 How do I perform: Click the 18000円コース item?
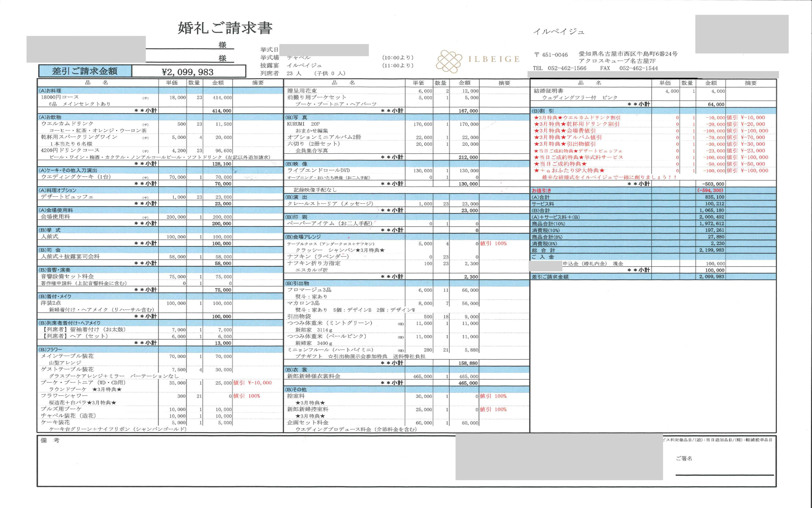point(60,97)
